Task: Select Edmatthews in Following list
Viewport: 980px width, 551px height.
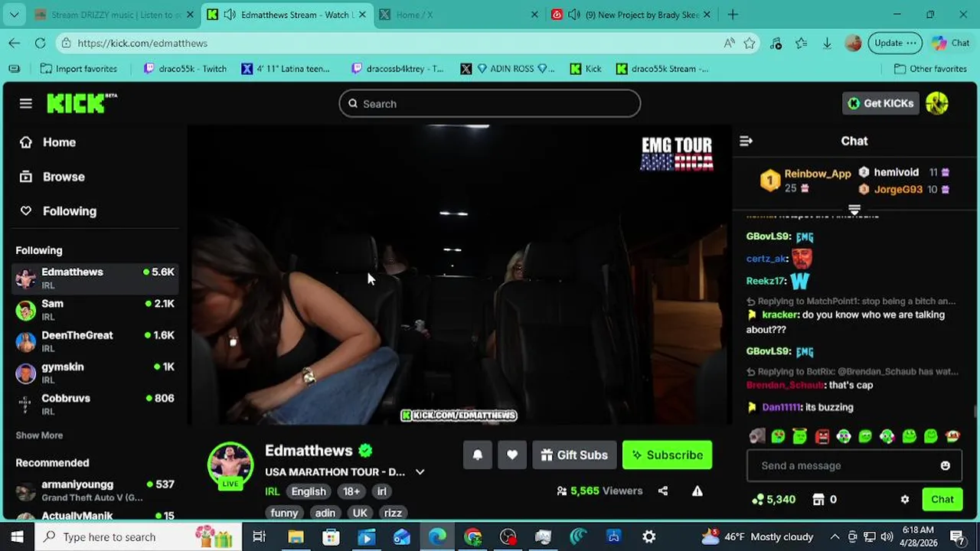Action: 95,278
